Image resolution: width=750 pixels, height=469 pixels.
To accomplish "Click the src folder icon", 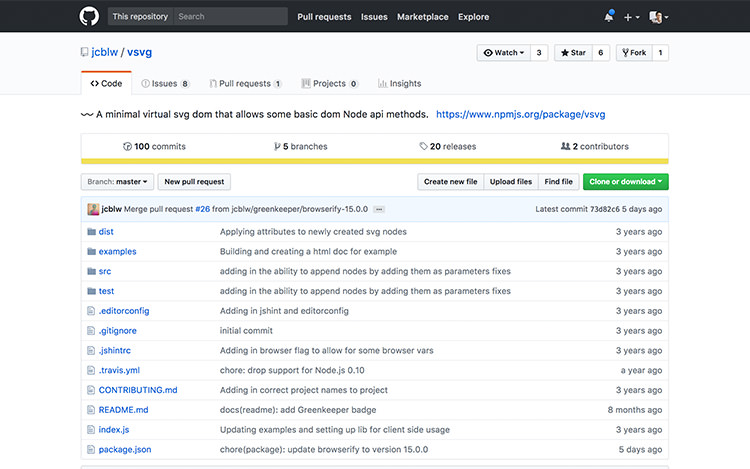I will pos(91,271).
